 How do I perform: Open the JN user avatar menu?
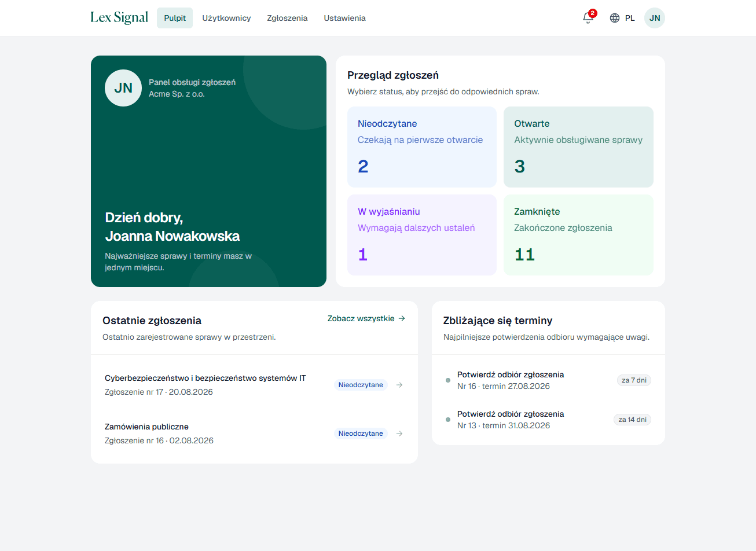click(x=655, y=18)
